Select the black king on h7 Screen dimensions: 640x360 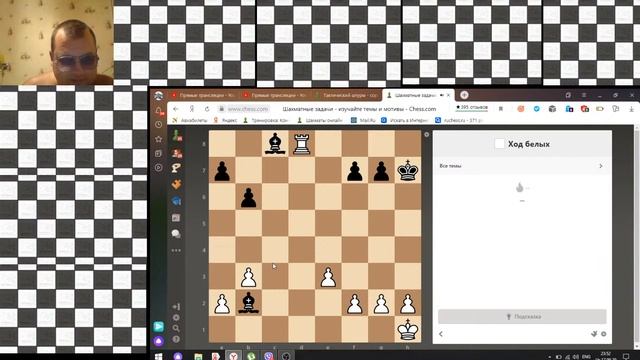pos(408,170)
